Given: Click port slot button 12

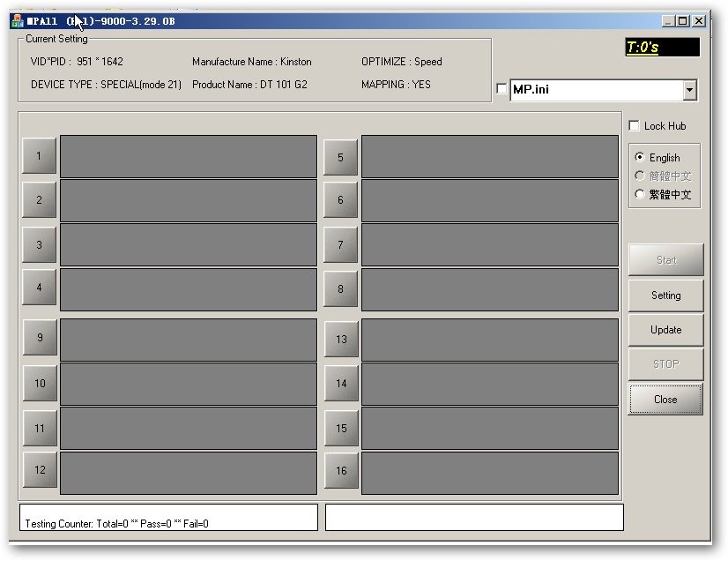Looking at the screenshot, I should click(39, 470).
